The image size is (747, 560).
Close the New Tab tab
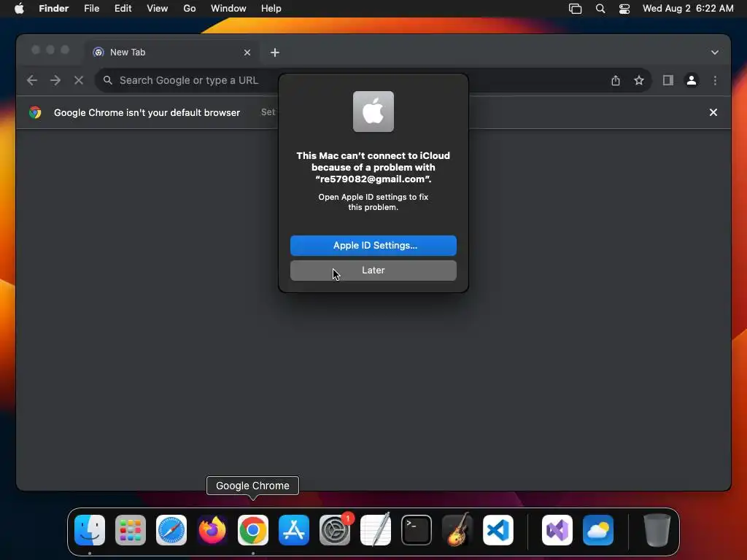[x=247, y=52]
